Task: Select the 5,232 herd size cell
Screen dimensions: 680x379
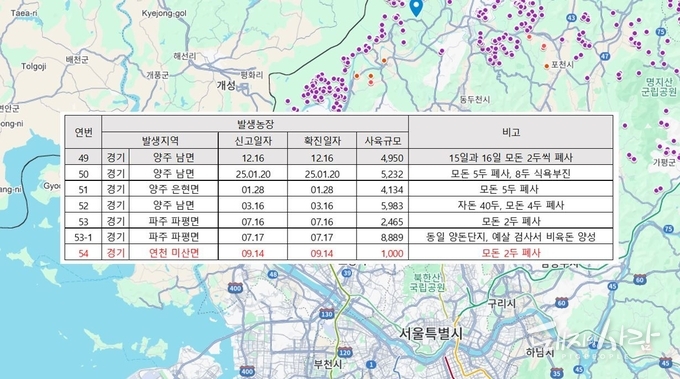Action: [382, 174]
